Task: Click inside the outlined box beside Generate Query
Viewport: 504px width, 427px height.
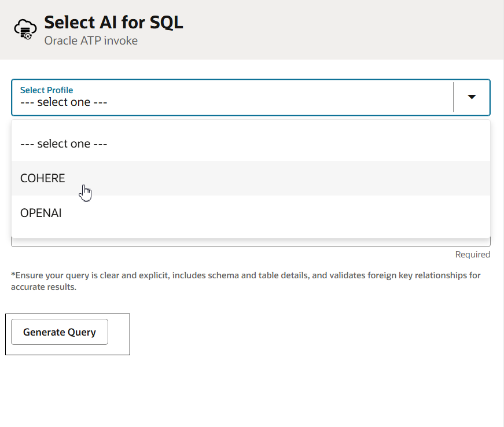Action: tap(119, 334)
